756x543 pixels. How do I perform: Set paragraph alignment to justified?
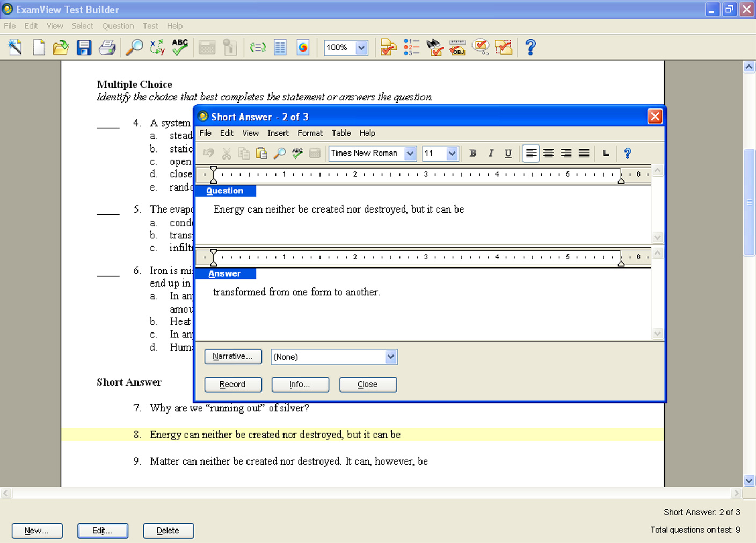click(x=584, y=154)
